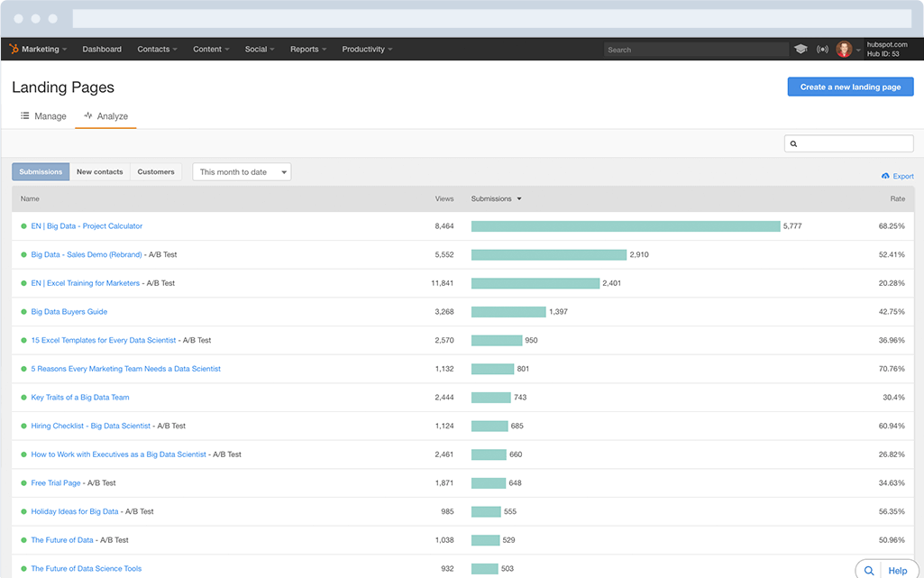Open Hiring Checklist - Big Data Scientist link

pyautogui.click(x=90, y=426)
